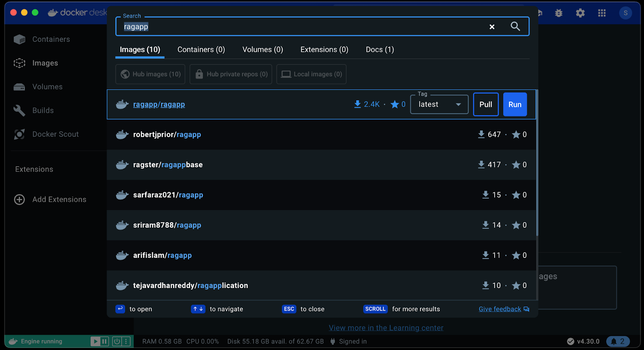This screenshot has width=644, height=350.
Task: Switch to the Containers (0) tab
Action: pyautogui.click(x=201, y=49)
